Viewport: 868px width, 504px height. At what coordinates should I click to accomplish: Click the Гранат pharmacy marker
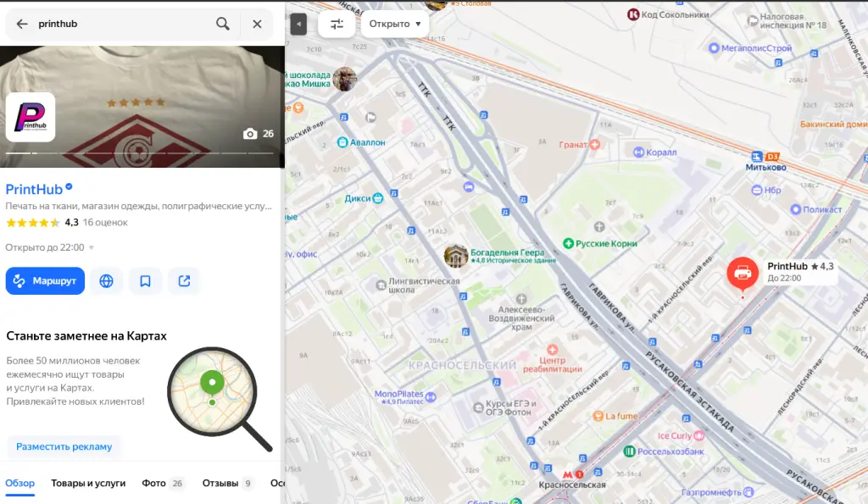click(594, 144)
